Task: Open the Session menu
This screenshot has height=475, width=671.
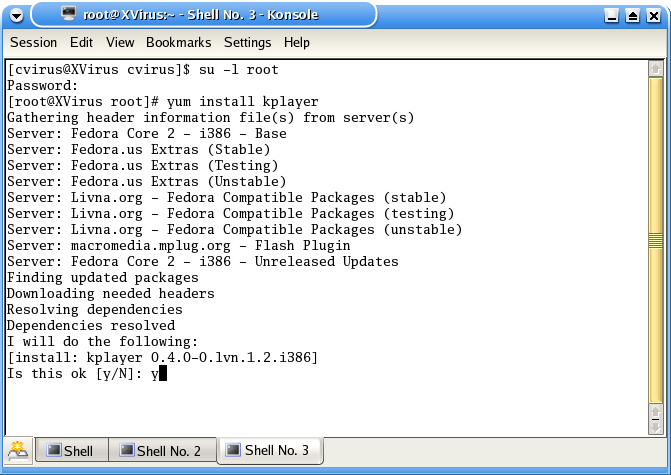Action: pyautogui.click(x=34, y=43)
